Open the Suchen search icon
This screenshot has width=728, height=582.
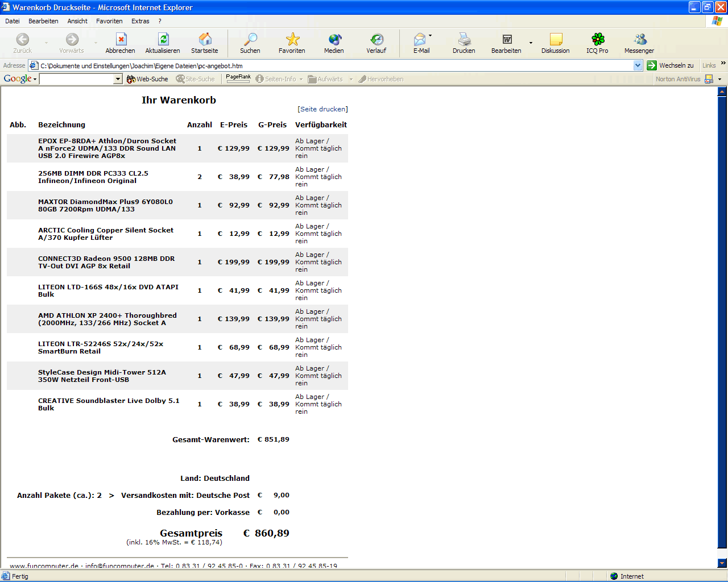[250, 39]
